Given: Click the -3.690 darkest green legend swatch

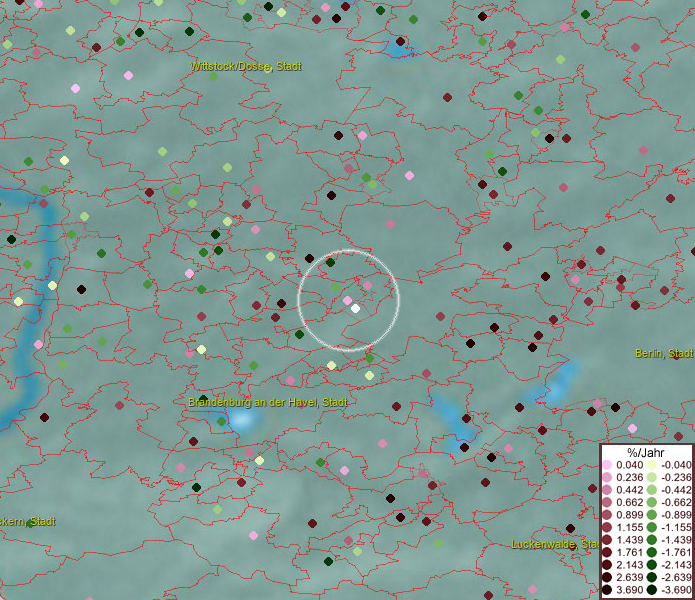Looking at the screenshot, I should coord(651,590).
